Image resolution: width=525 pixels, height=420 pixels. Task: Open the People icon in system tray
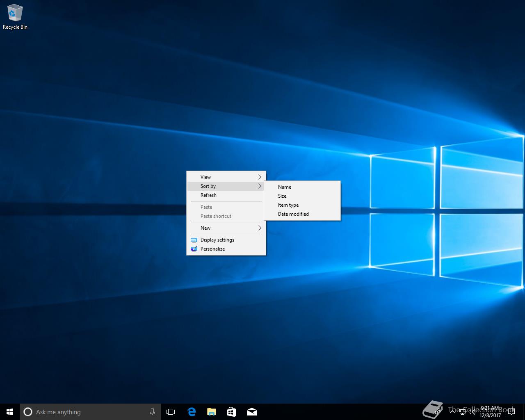pos(437,412)
